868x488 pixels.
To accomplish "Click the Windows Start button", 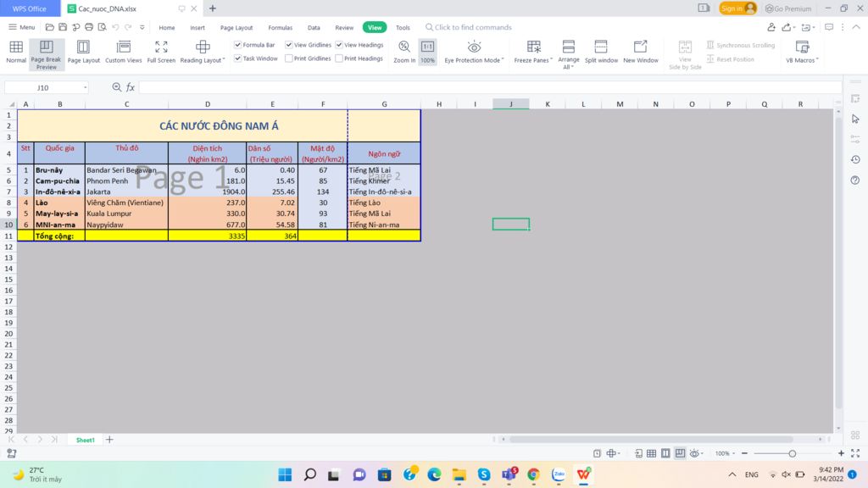I will click(x=285, y=474).
